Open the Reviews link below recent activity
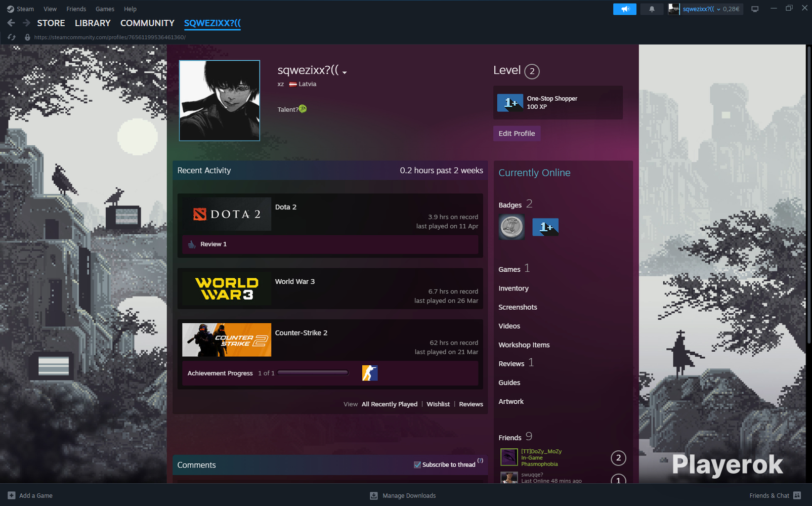Image resolution: width=812 pixels, height=506 pixels. (x=471, y=404)
